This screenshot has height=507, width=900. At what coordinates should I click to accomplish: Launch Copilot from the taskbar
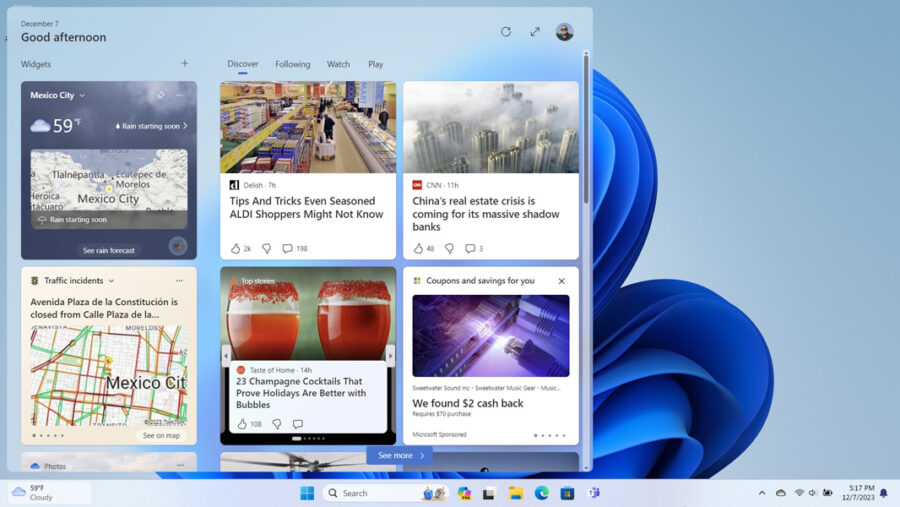(464, 493)
